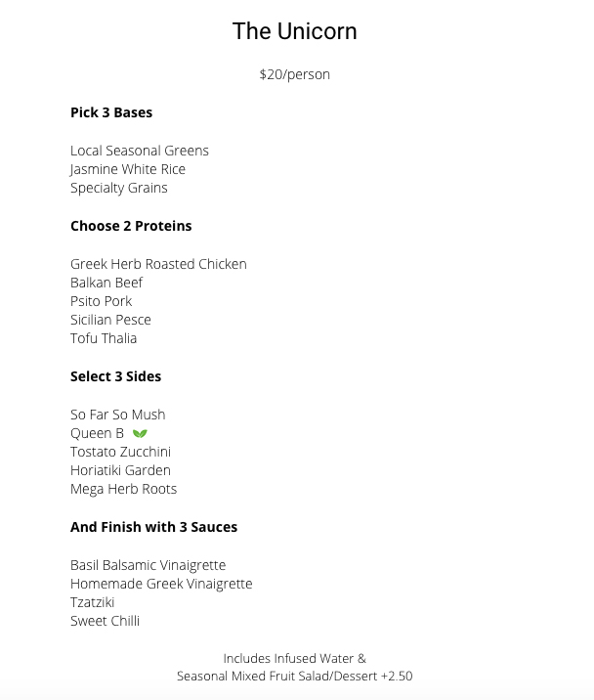Click the green leaf icon beside Queen B

click(x=140, y=433)
